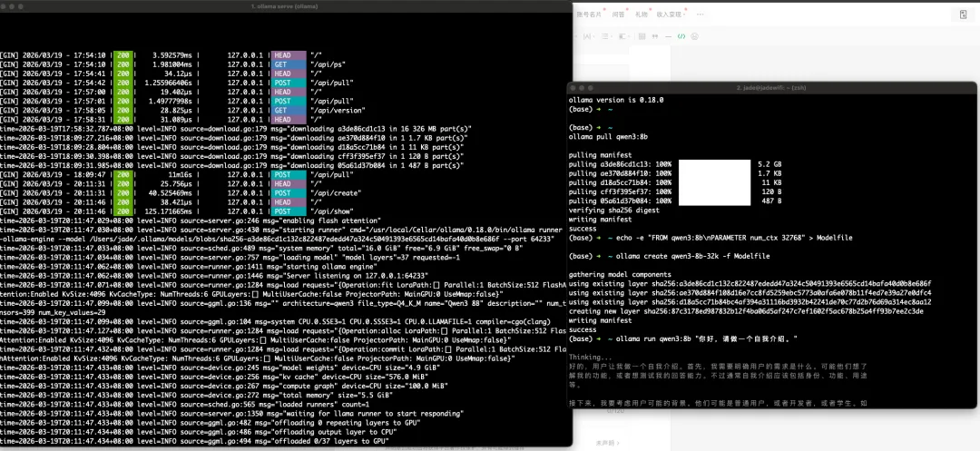Screen dimensions: 980x451
Task: Click the emoji face icon in editor toolbar
Action: 694,36
